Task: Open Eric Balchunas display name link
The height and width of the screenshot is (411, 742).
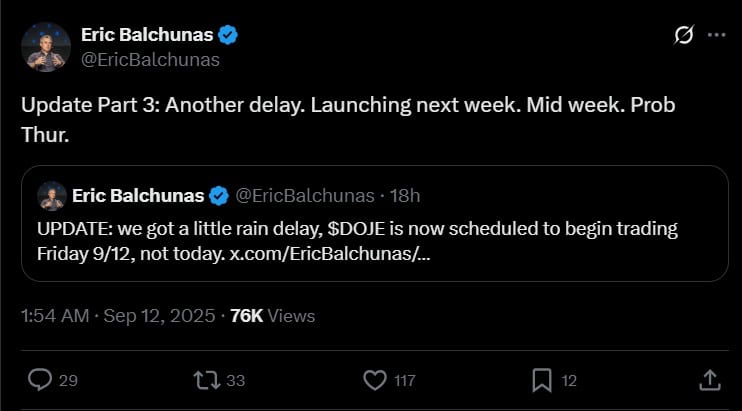Action: [146, 35]
